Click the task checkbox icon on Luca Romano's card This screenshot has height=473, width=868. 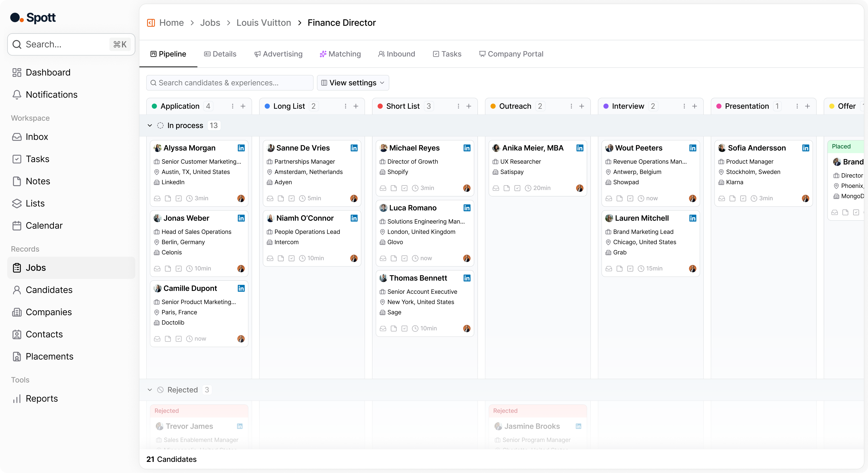point(404,259)
